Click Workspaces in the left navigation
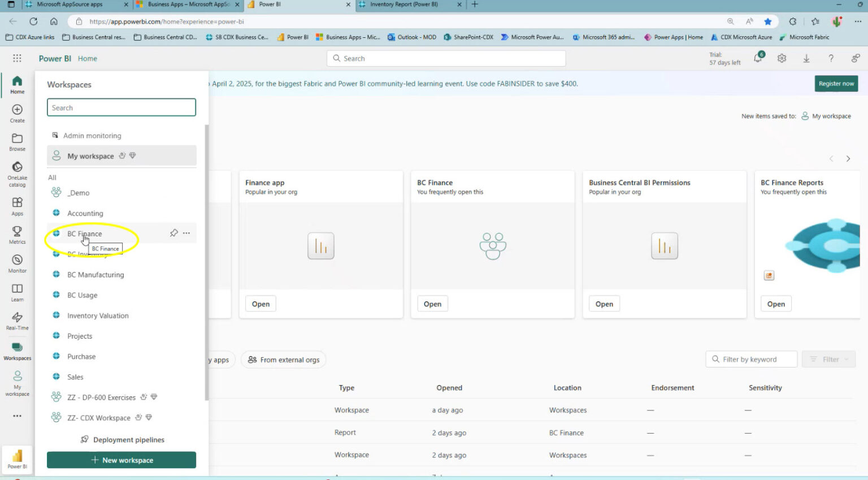Screen dimensions: 868x480 click(x=17, y=351)
